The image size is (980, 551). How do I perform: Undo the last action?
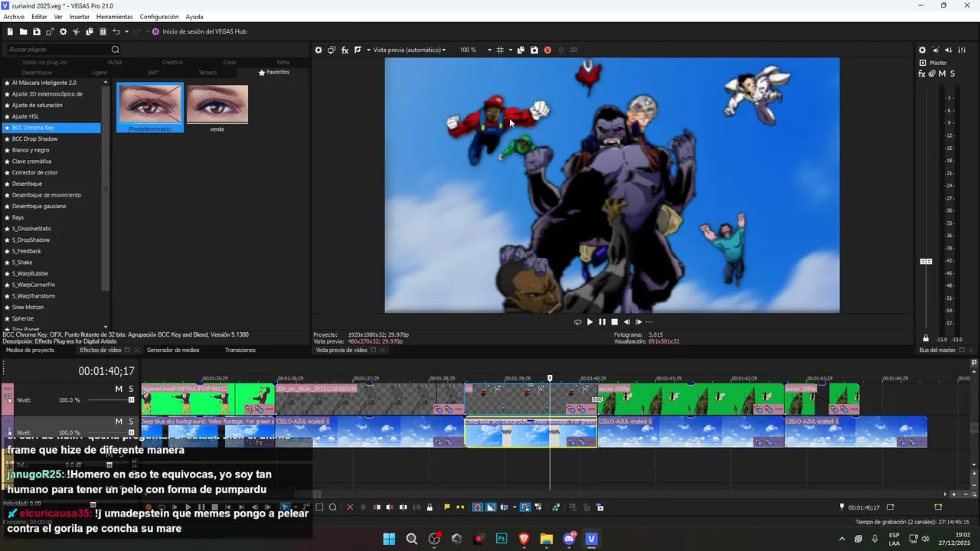(x=116, y=31)
